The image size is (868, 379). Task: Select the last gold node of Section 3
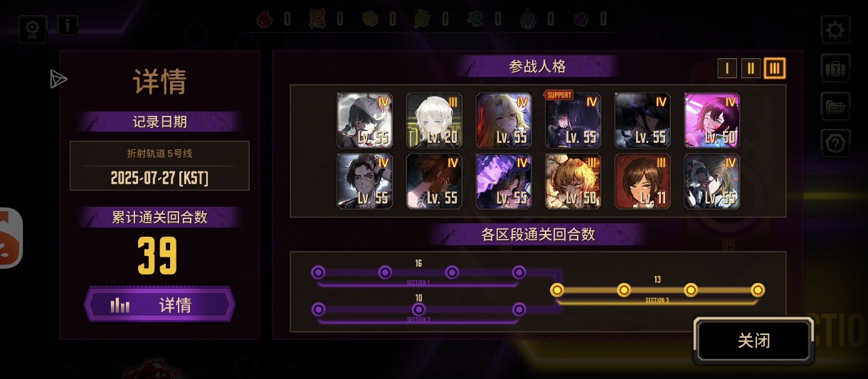pos(758,290)
